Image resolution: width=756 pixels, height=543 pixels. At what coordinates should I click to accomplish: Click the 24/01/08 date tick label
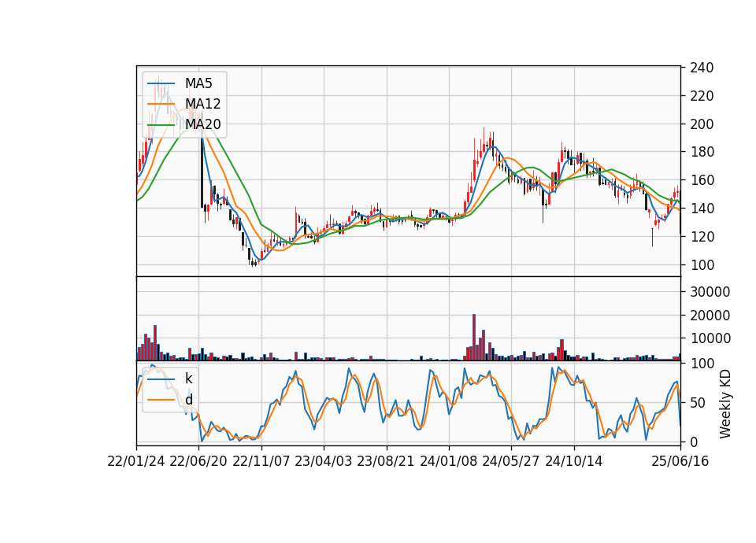[x=448, y=461]
